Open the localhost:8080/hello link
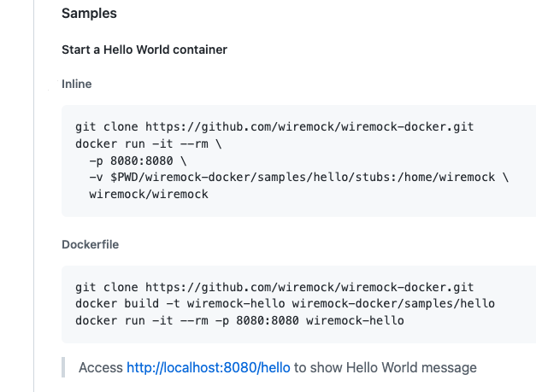Viewport: 536px width, 392px height. click(x=209, y=368)
